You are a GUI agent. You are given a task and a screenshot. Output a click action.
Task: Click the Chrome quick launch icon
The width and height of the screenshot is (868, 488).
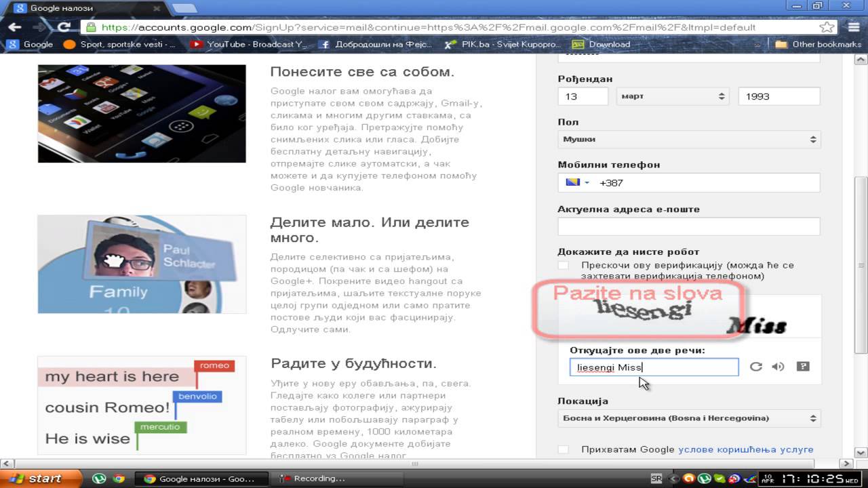pyautogui.click(x=119, y=479)
